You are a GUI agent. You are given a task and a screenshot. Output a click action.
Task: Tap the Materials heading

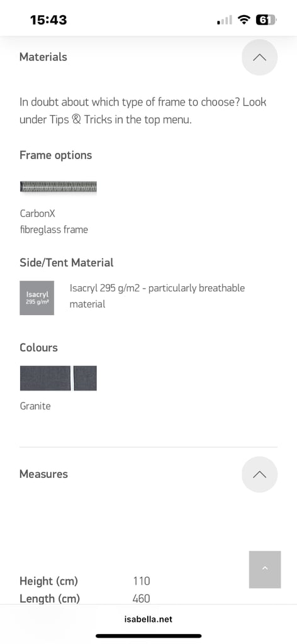(x=43, y=57)
